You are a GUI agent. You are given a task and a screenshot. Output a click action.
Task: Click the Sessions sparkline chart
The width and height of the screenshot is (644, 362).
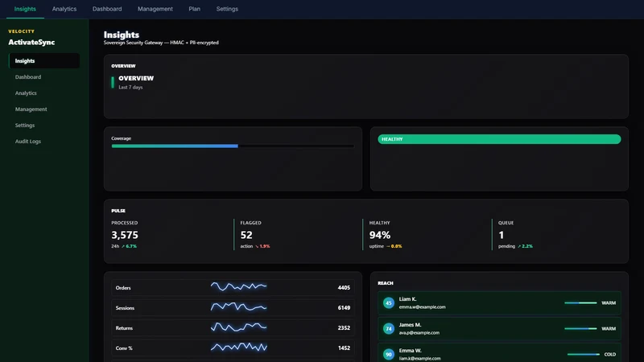(x=238, y=306)
